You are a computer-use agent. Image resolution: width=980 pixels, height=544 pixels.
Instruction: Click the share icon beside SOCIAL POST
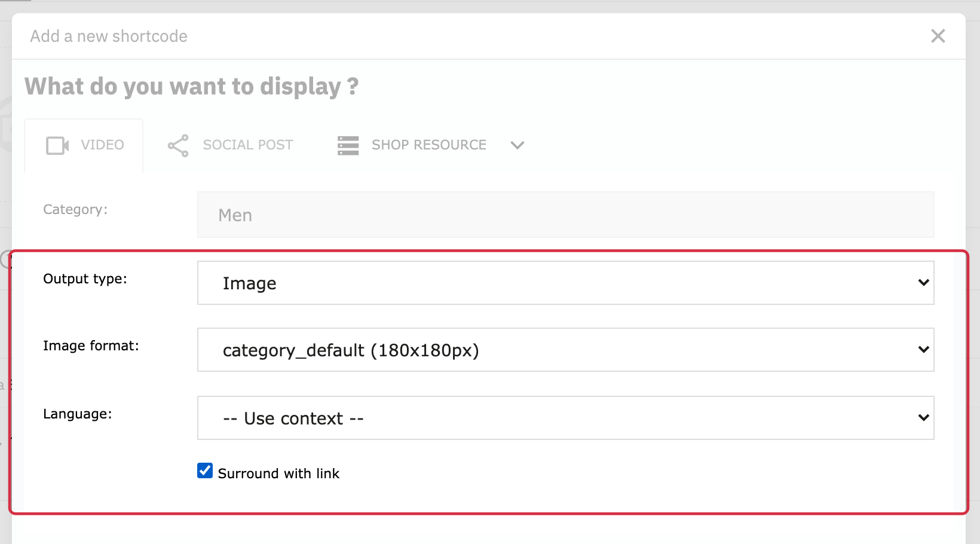pyautogui.click(x=178, y=145)
